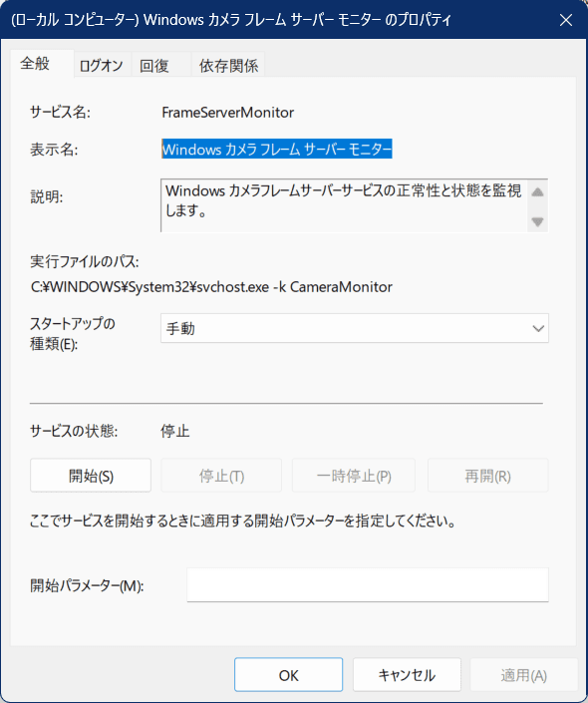Close the properties dialog window
Image resolution: width=588 pixels, height=703 pixels.
click(x=566, y=20)
